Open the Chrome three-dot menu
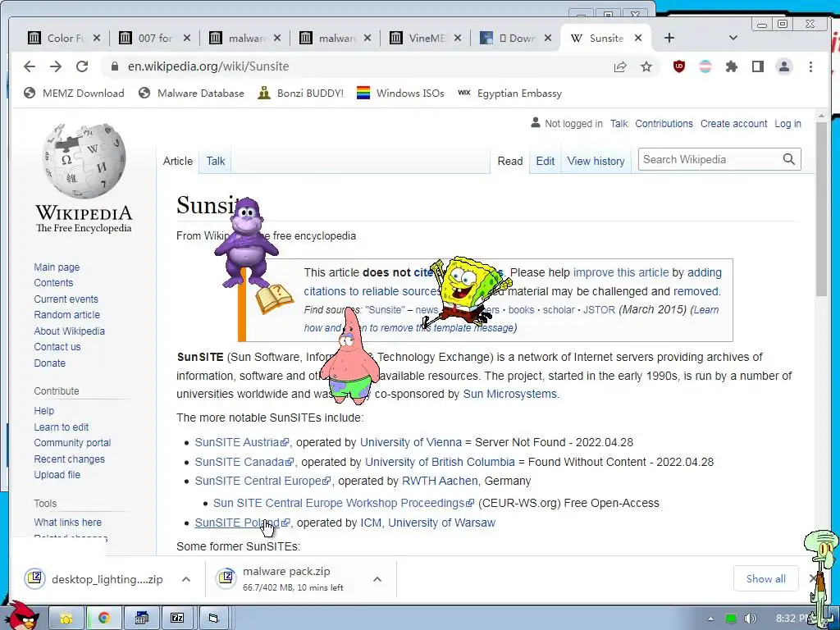This screenshot has width=840, height=630. coord(810,66)
